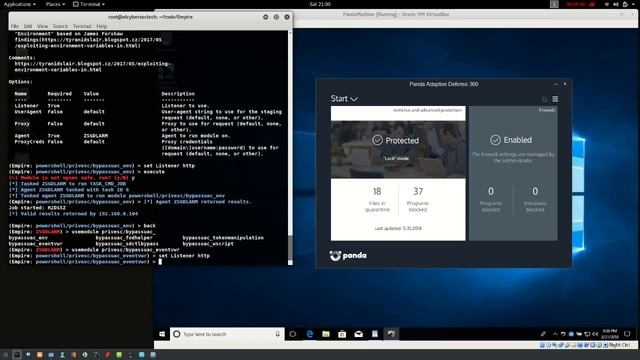Open File Explorer from Windows taskbar
Screen dimensions: 640x360
[x=326, y=334]
